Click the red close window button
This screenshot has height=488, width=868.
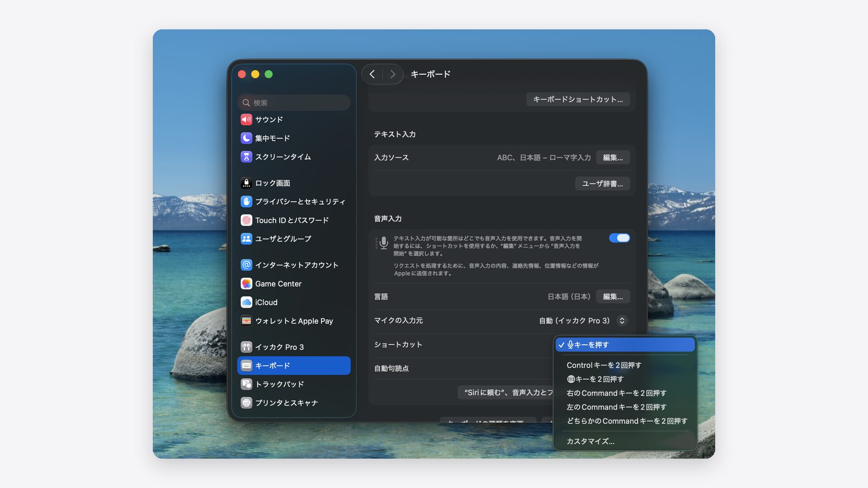click(x=242, y=74)
